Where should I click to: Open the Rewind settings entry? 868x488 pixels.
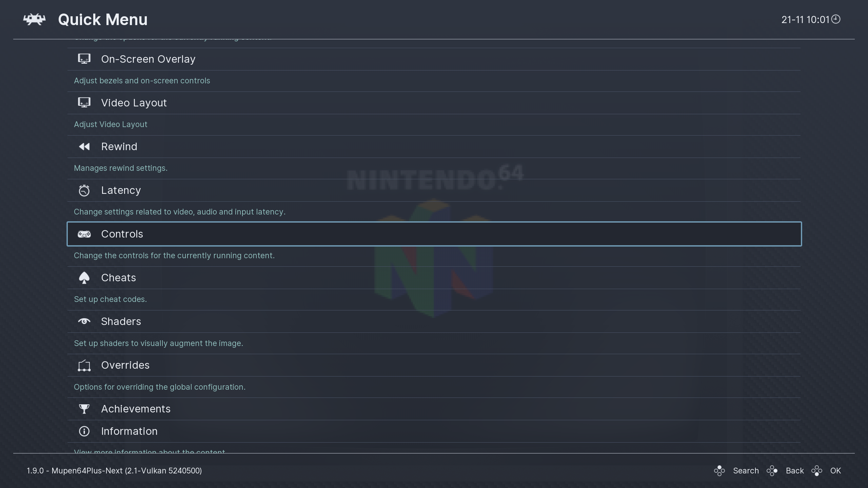(434, 146)
